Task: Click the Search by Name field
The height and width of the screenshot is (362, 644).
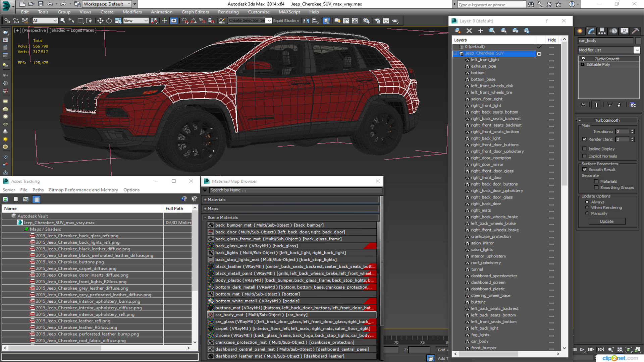Action: click(x=295, y=190)
